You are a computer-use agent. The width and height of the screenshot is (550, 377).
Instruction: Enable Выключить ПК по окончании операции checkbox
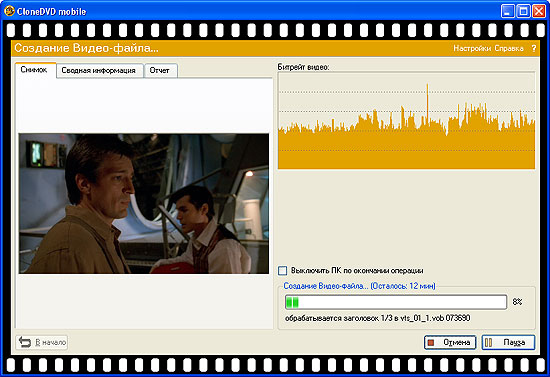tap(282, 271)
